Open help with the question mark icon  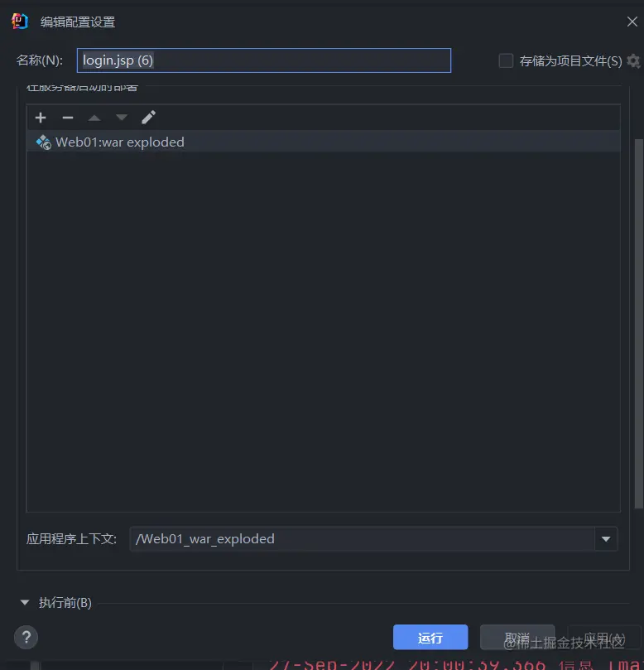coord(26,637)
